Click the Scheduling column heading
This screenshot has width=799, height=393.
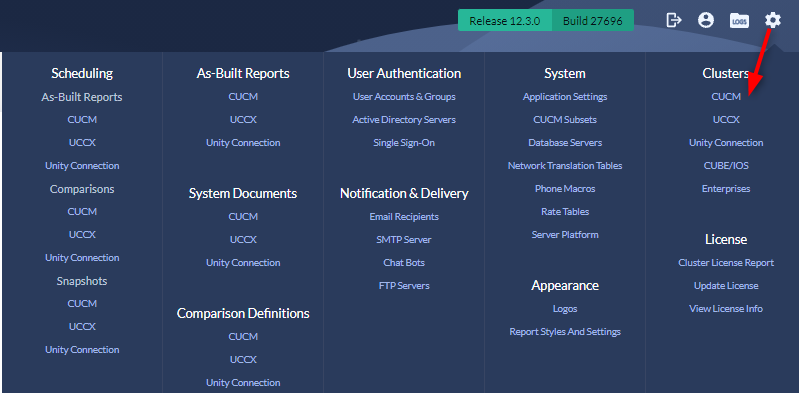pyautogui.click(x=82, y=73)
